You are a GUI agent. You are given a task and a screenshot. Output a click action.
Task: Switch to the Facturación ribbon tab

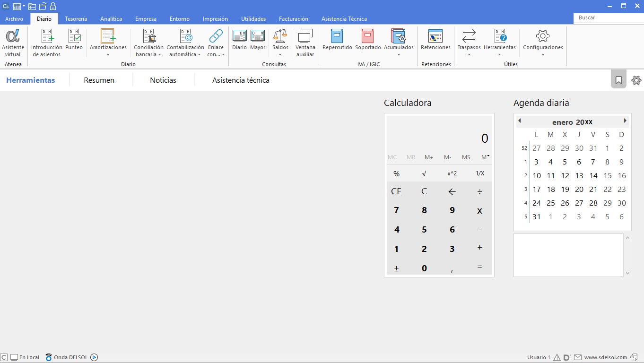pyautogui.click(x=294, y=19)
